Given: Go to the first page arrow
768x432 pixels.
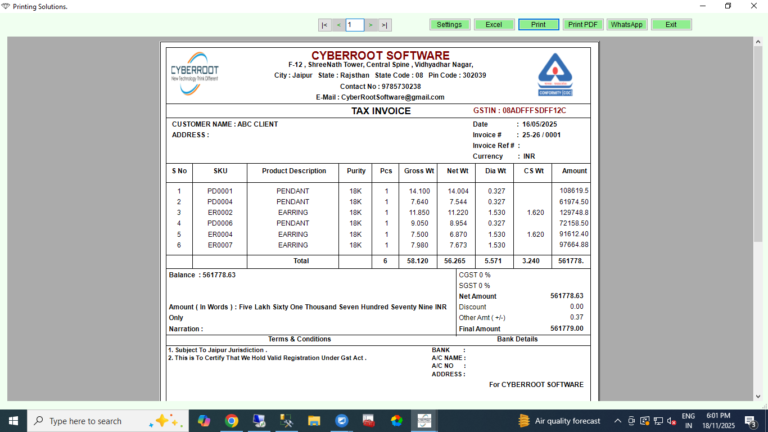Looking at the screenshot, I should (324, 25).
